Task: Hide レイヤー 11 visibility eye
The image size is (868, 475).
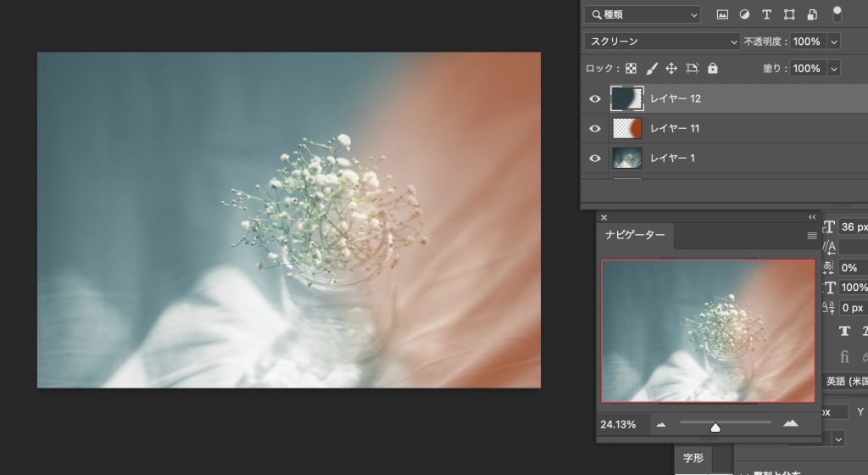Action: (595, 128)
